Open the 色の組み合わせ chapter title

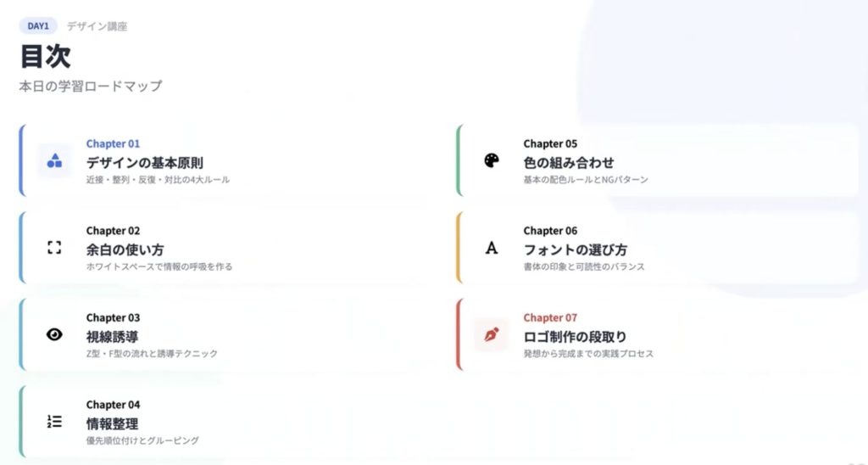point(568,162)
